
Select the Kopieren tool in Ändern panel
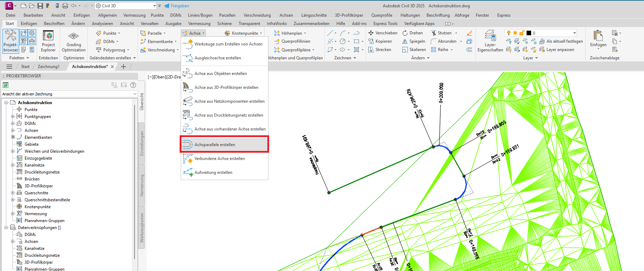[380, 41]
